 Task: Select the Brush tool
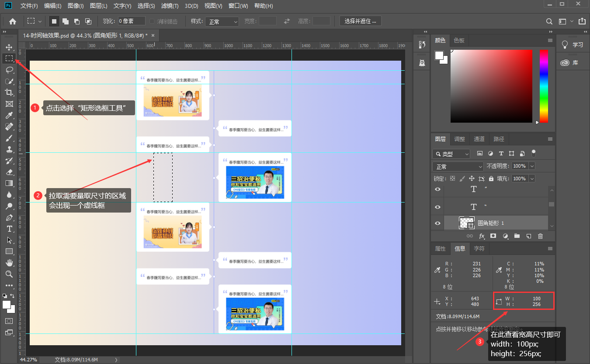pyautogui.click(x=9, y=138)
